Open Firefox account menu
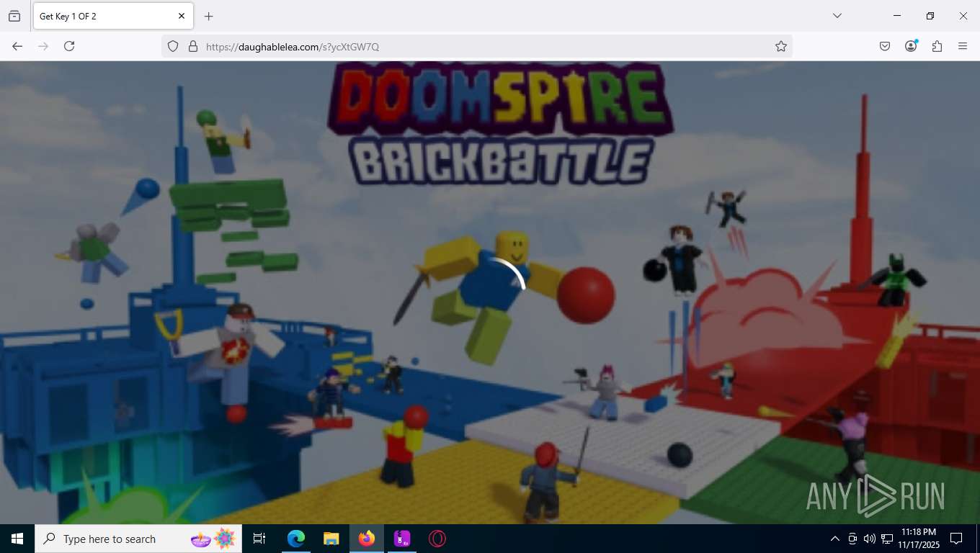The height and width of the screenshot is (553, 980). tap(911, 46)
